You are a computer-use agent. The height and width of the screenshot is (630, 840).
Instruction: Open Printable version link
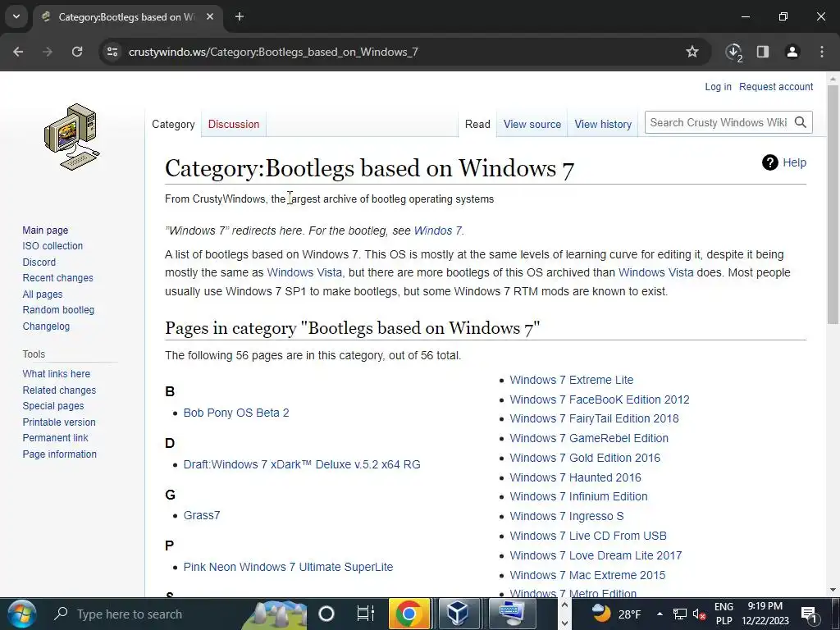point(59,422)
